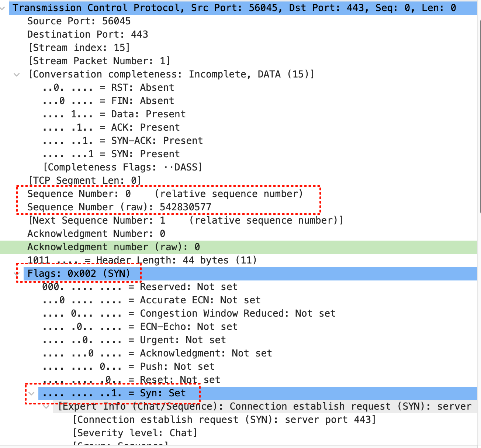The width and height of the screenshot is (481, 448).
Task: Select the Next Sequence Number row
Action: coord(186,220)
